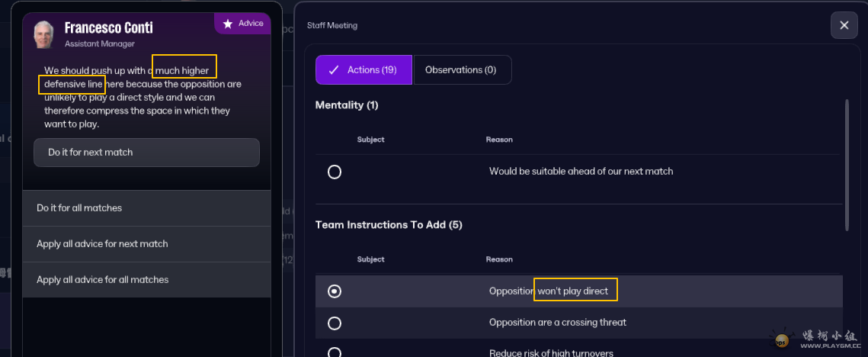
Task: Select the Mentality suggestion radio button
Action: pyautogui.click(x=335, y=172)
